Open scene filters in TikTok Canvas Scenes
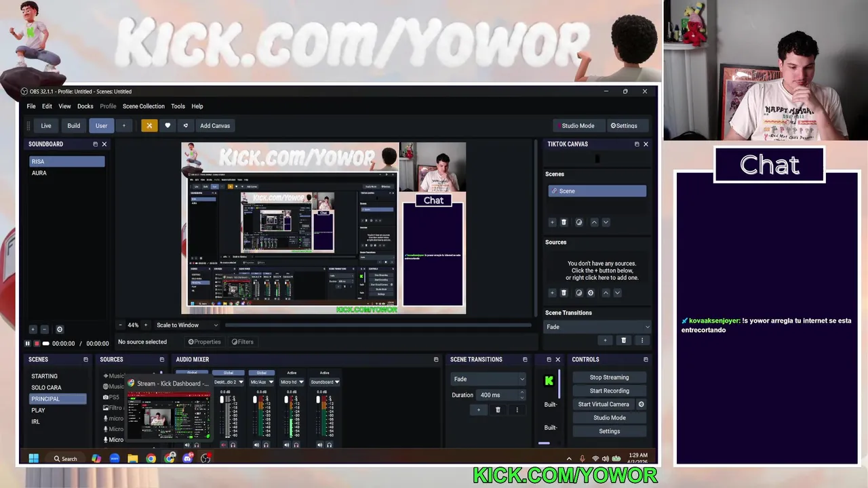Viewport: 868px width, 488px height. (x=578, y=222)
